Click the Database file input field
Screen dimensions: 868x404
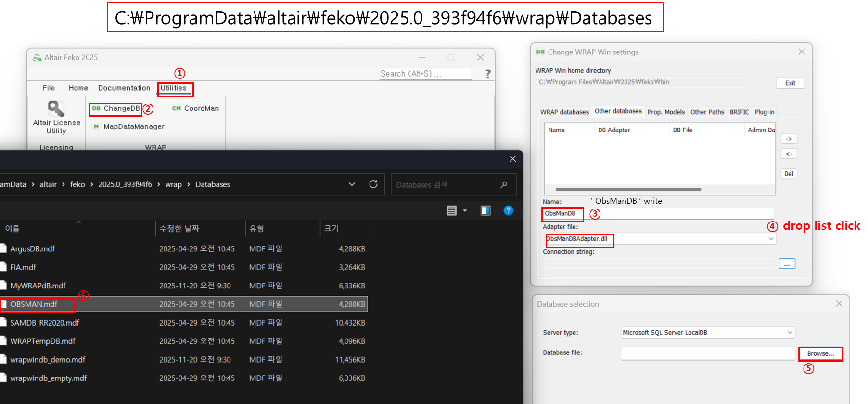[x=708, y=353]
